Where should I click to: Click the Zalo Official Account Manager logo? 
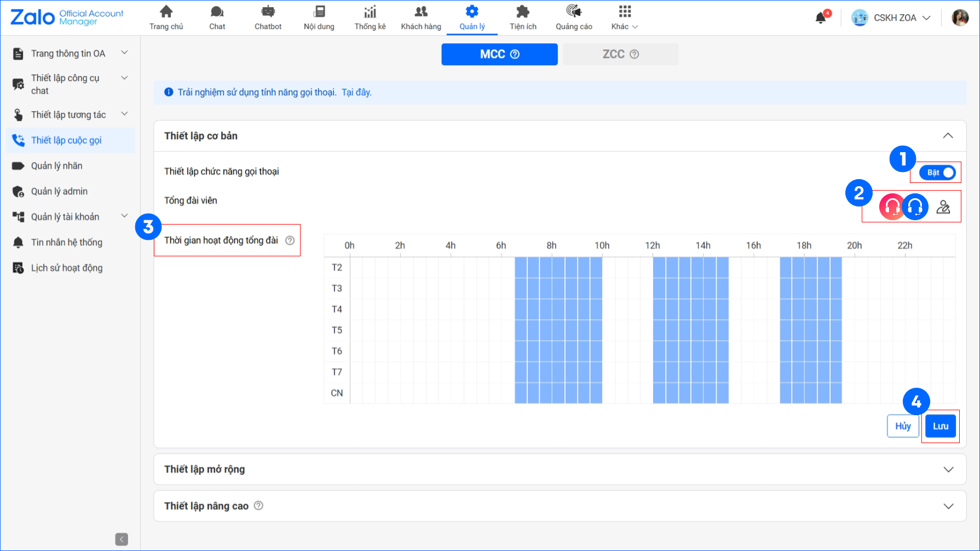coord(67,18)
